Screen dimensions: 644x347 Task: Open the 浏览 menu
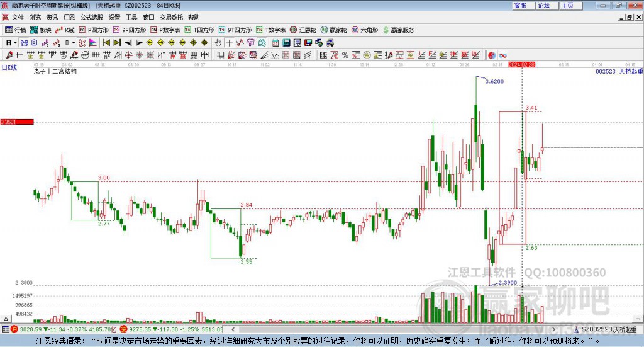[35, 17]
